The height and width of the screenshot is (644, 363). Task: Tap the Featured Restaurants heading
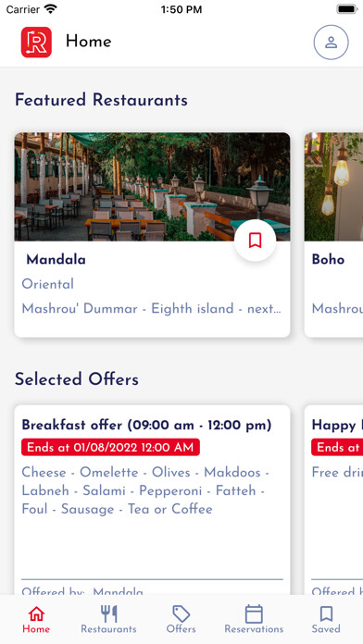click(101, 100)
